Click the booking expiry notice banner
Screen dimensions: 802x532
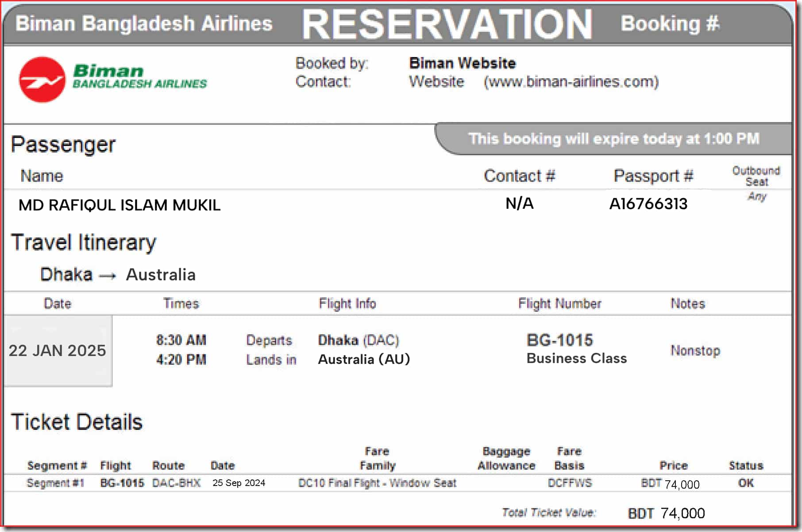613,139
